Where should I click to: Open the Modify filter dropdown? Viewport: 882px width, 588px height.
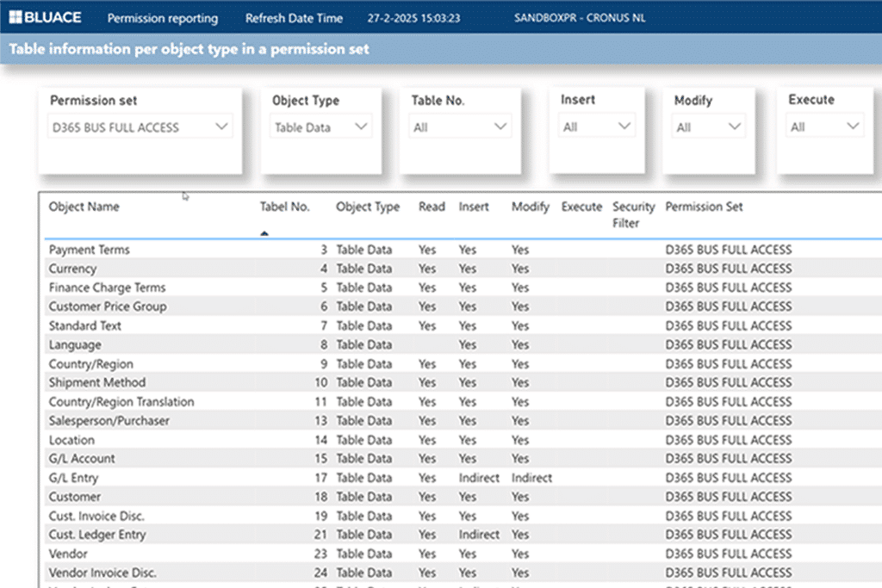(x=709, y=127)
